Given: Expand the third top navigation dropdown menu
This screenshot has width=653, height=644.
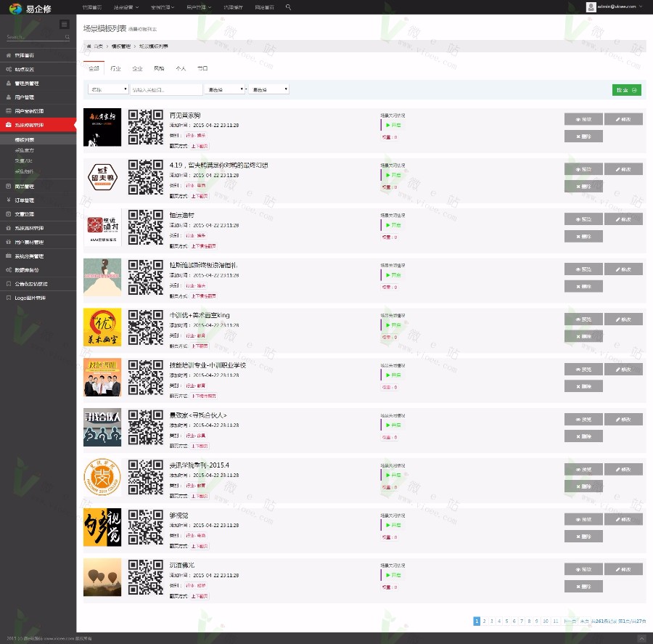Looking at the screenshot, I should 163,7.
